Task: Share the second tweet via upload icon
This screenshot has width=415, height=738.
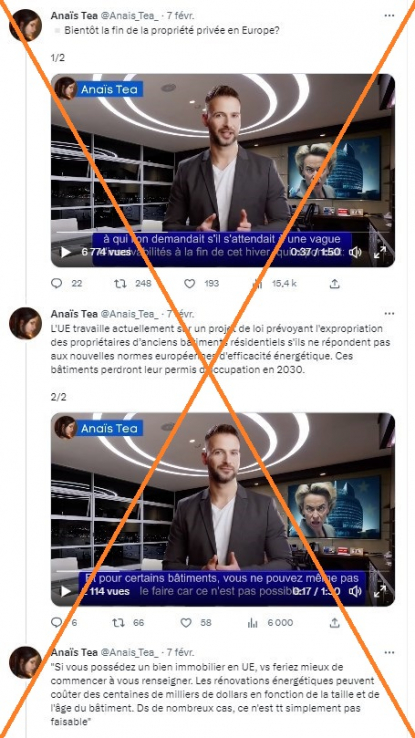Action: tap(334, 623)
